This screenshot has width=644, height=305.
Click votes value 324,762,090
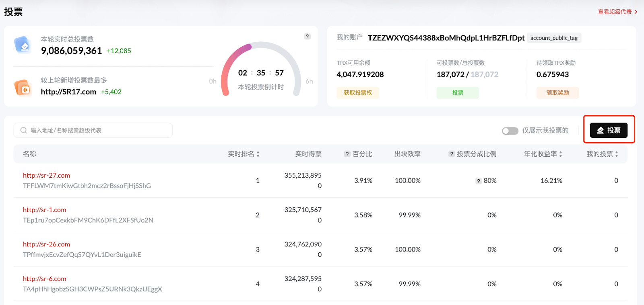303,244
